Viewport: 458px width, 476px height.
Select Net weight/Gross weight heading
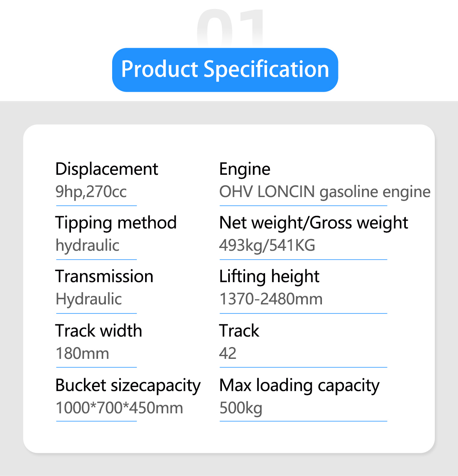[314, 223]
